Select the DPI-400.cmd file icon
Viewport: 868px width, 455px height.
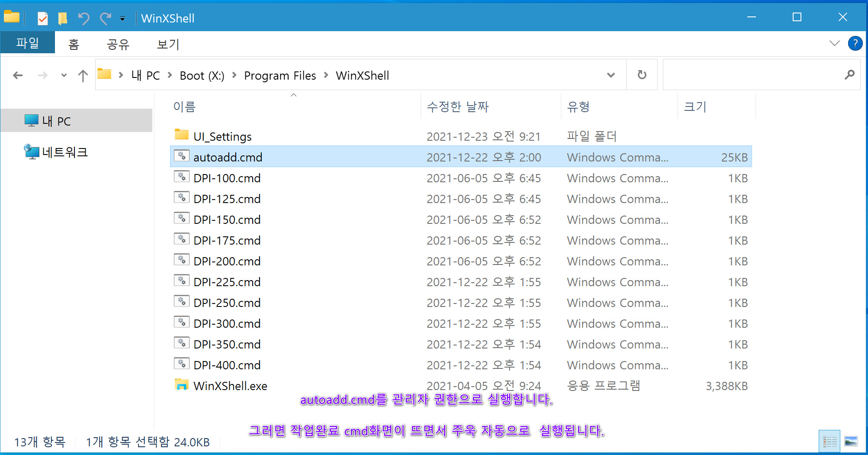(x=182, y=364)
